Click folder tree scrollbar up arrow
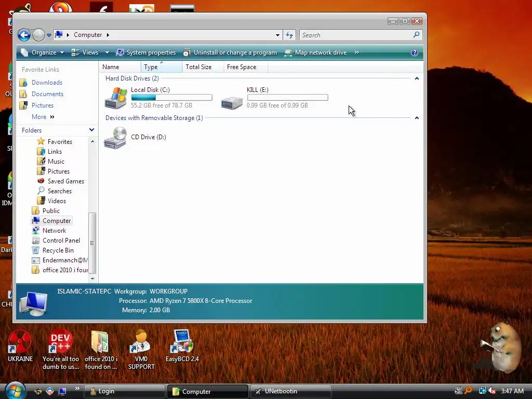This screenshot has height=399, width=532. 92,141
